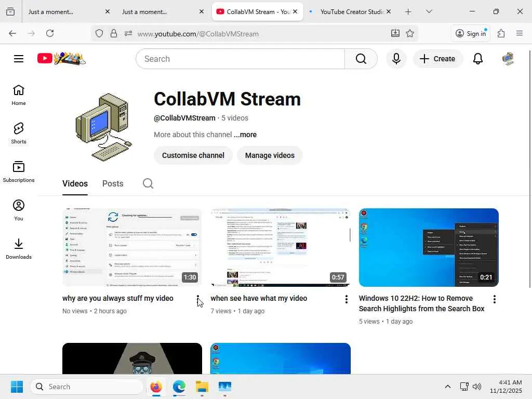Open the browser extensions icon
The image size is (532, 399).
501,33
